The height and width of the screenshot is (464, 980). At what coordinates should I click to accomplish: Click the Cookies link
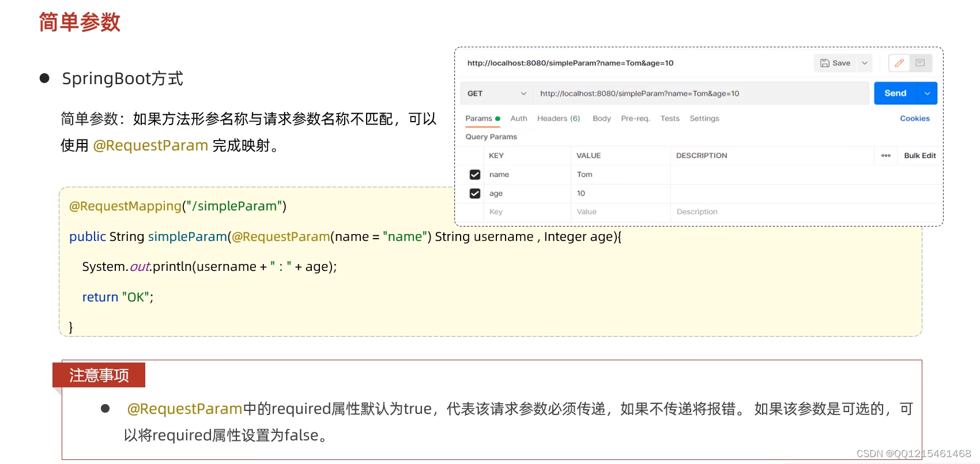pyautogui.click(x=915, y=118)
